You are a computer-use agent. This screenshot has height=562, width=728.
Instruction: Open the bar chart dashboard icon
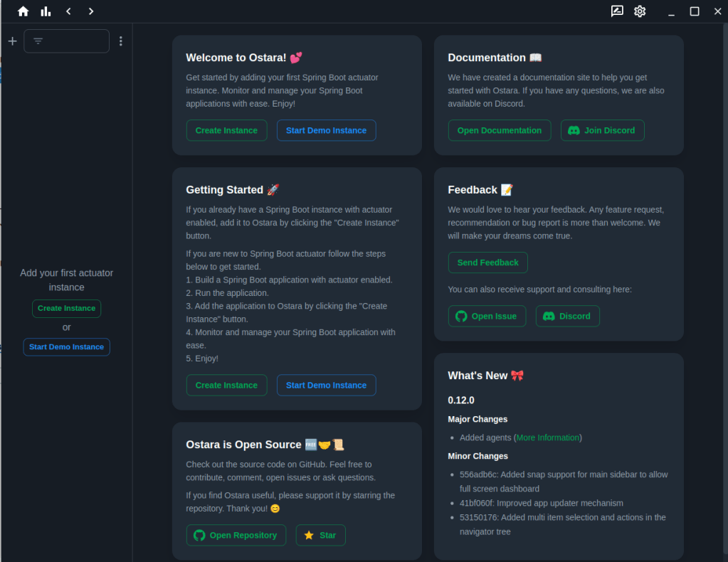click(x=46, y=11)
